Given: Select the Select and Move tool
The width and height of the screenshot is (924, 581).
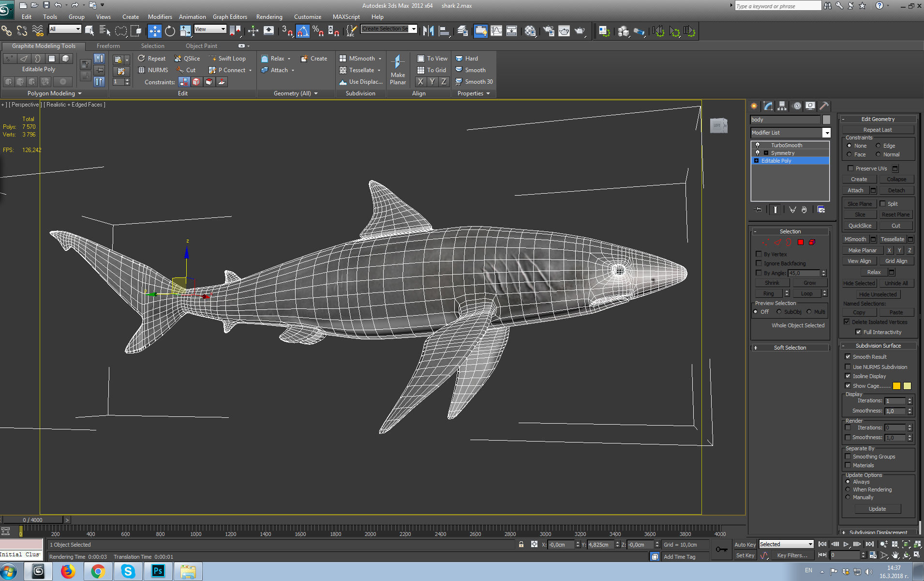Looking at the screenshot, I should (154, 31).
